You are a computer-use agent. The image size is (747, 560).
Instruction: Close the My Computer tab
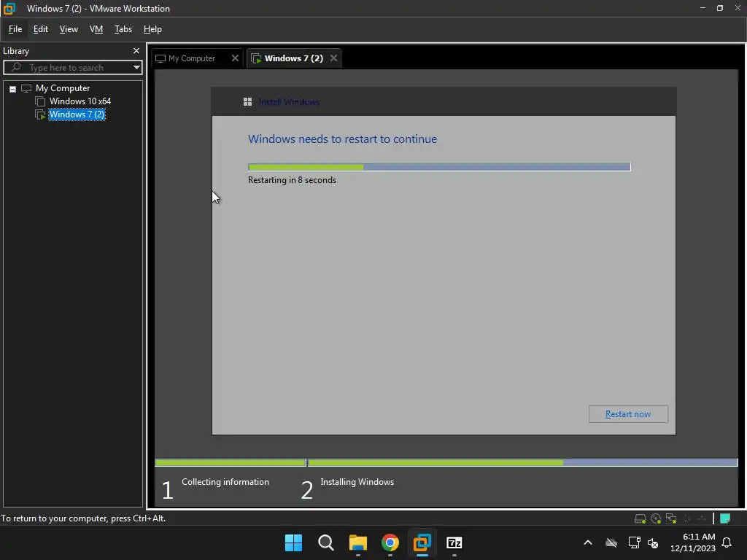[235, 58]
